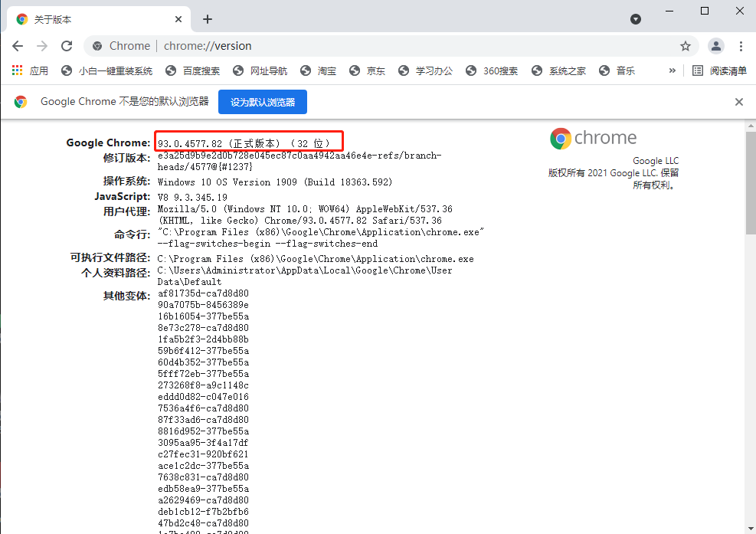This screenshot has height=534, width=756.
Task: Open the 学习办公 bookmark
Action: (x=425, y=71)
